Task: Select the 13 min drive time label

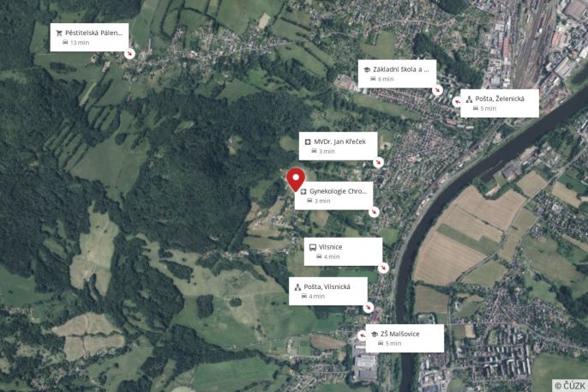Action: [x=80, y=43]
